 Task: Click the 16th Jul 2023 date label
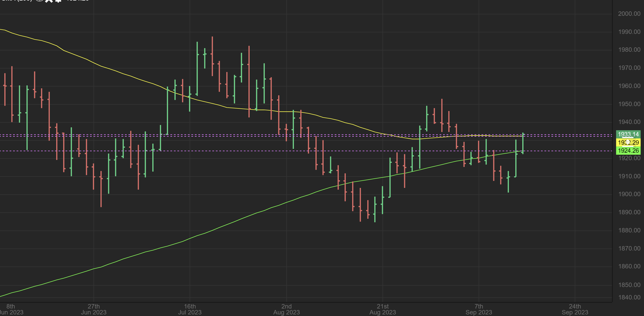pyautogui.click(x=190, y=309)
